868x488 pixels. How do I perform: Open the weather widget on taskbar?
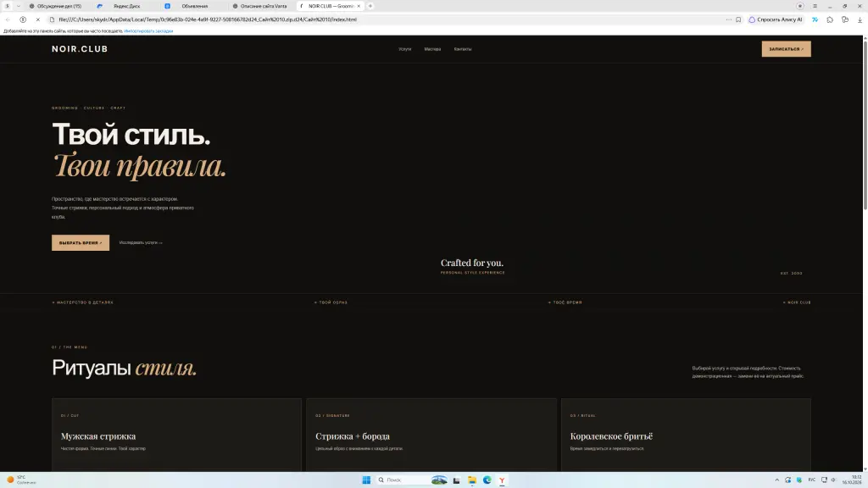tap(21, 480)
